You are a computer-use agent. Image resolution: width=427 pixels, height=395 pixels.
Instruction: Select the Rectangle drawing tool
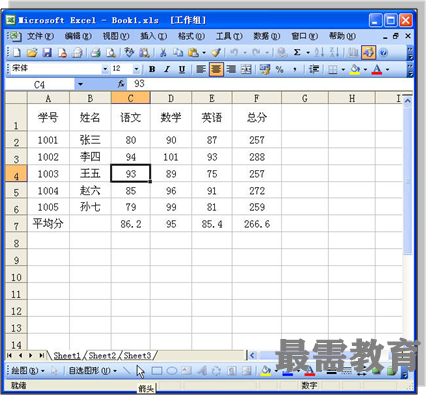click(x=157, y=371)
